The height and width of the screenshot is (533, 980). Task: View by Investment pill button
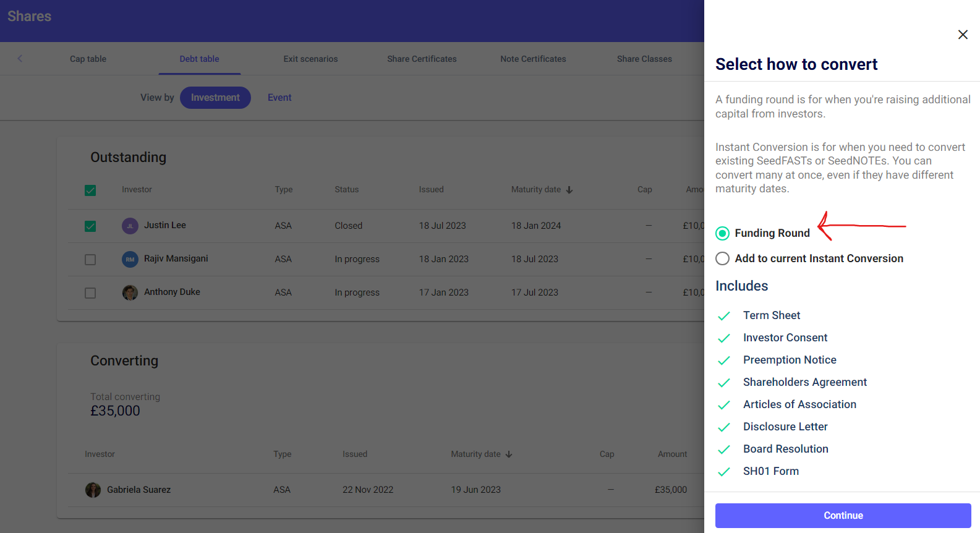215,98
